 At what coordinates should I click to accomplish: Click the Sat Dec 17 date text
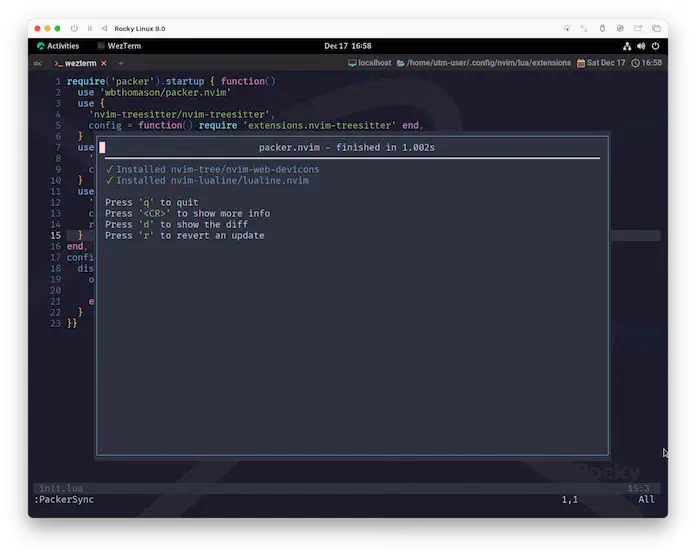606,63
